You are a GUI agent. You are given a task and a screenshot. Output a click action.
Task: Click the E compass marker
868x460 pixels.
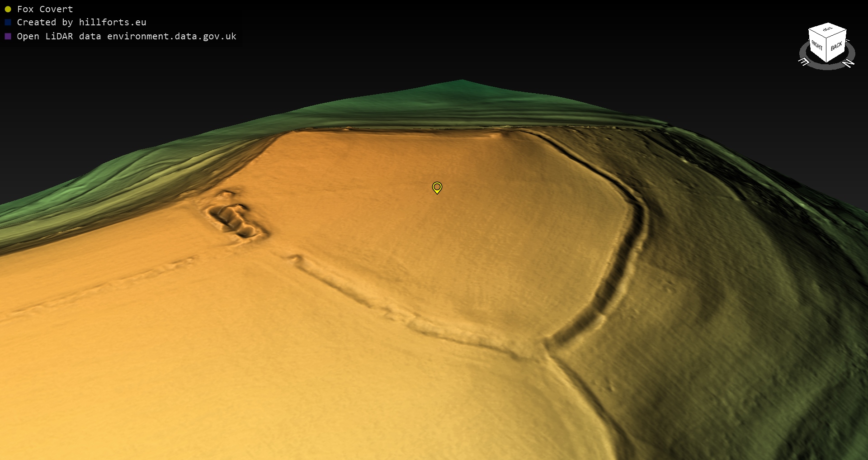[x=803, y=62]
